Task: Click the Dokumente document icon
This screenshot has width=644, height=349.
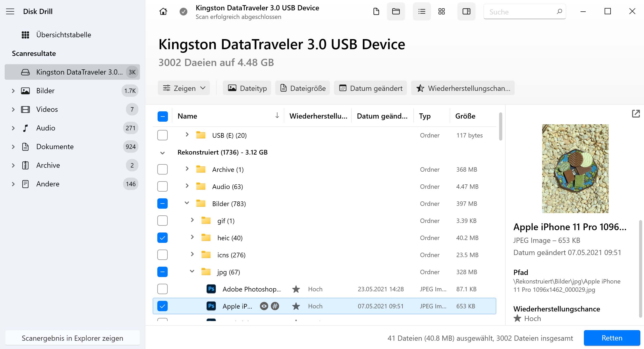Action: pos(25,147)
